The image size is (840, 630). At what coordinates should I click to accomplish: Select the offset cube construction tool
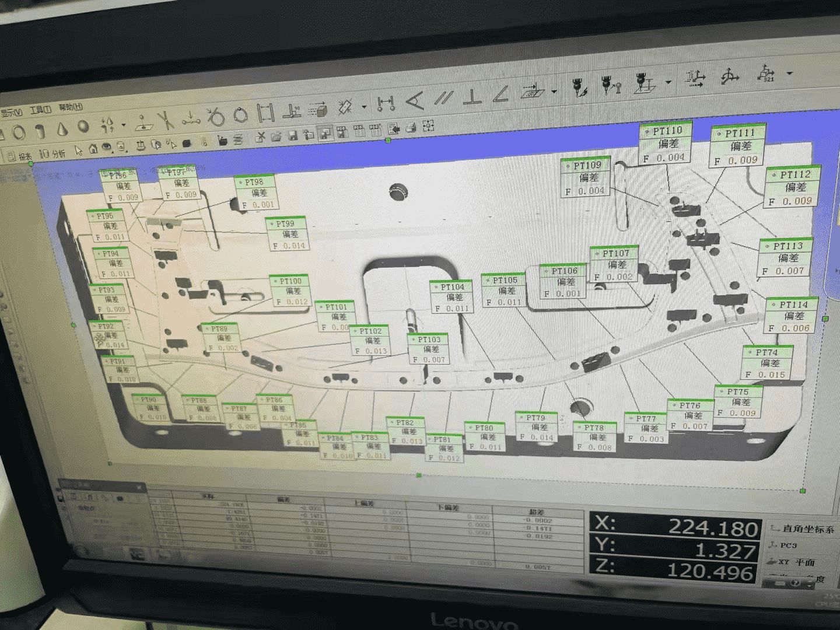(318, 108)
